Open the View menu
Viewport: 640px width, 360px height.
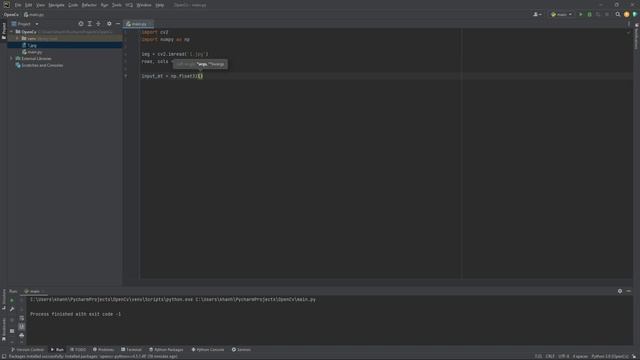click(40, 5)
